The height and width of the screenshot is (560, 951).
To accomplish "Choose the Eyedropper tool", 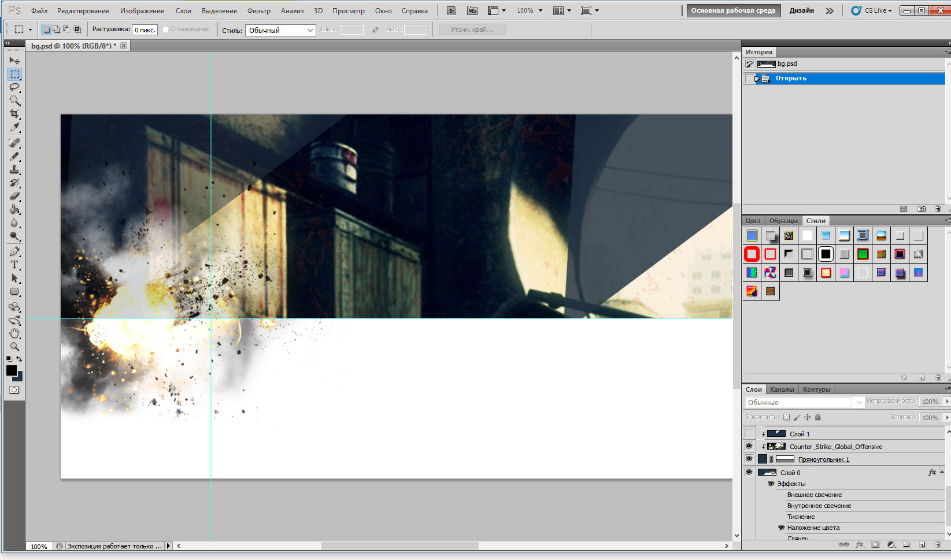I will point(14,127).
